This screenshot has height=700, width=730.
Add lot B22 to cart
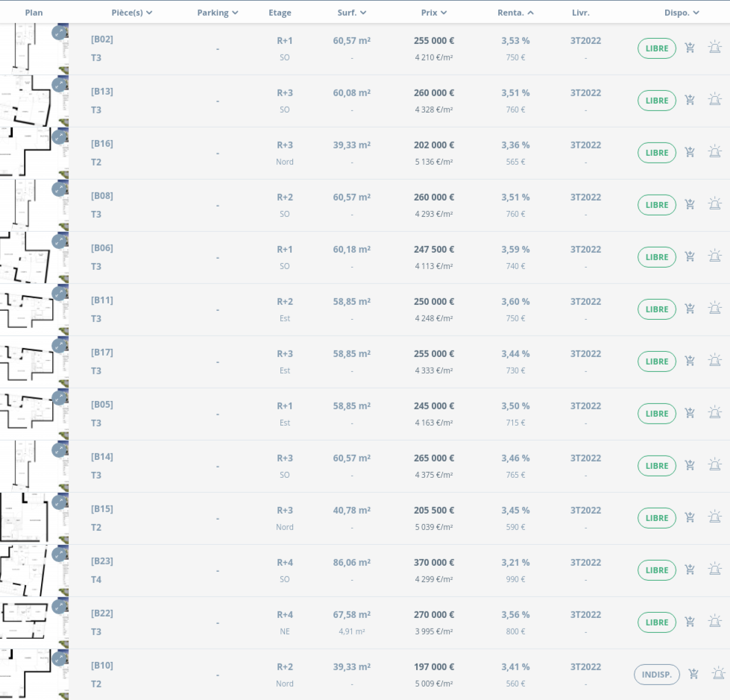point(690,622)
